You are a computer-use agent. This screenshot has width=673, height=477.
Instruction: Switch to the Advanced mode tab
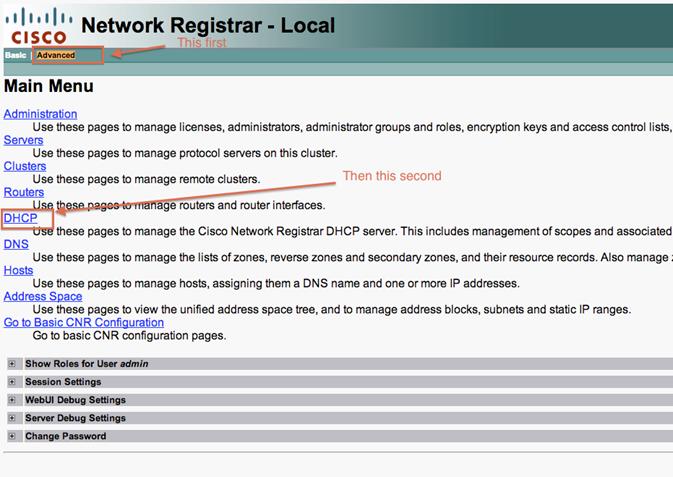coord(56,55)
